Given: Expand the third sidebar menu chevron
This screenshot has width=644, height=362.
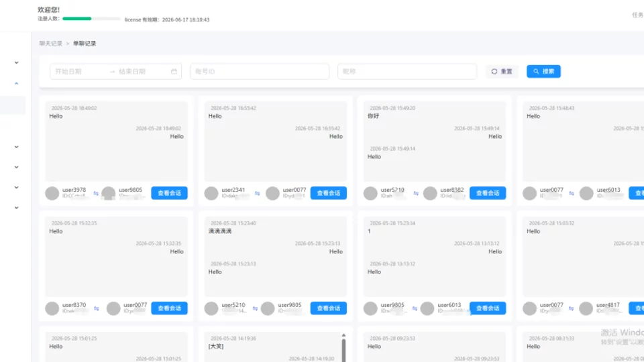Looking at the screenshot, I should point(16,147).
